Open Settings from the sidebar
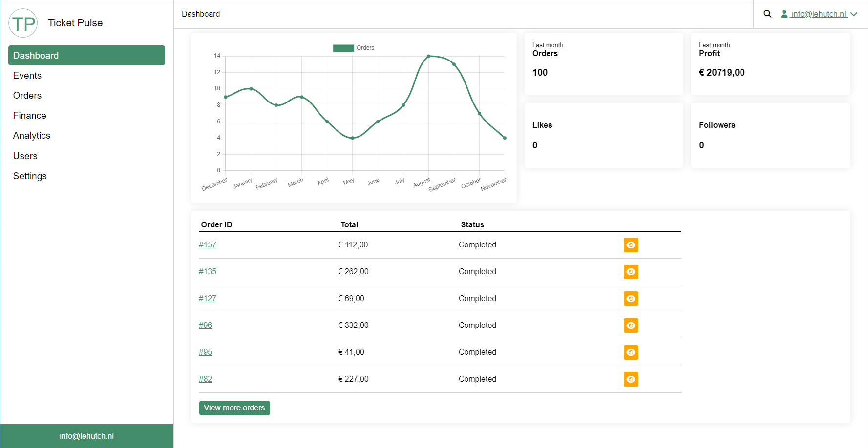This screenshot has width=868, height=448. (30, 176)
